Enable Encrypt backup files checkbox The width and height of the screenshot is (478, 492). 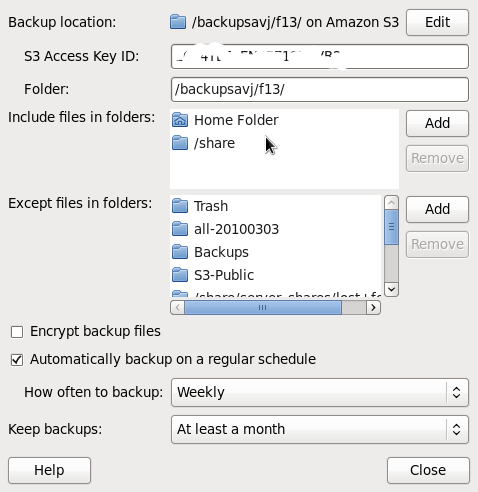pyautogui.click(x=17, y=332)
